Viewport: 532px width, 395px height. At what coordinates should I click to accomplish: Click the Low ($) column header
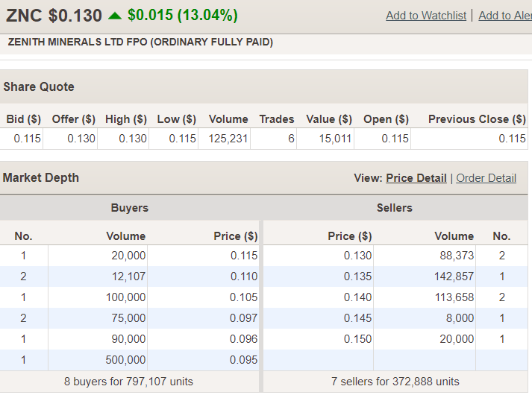(176, 119)
